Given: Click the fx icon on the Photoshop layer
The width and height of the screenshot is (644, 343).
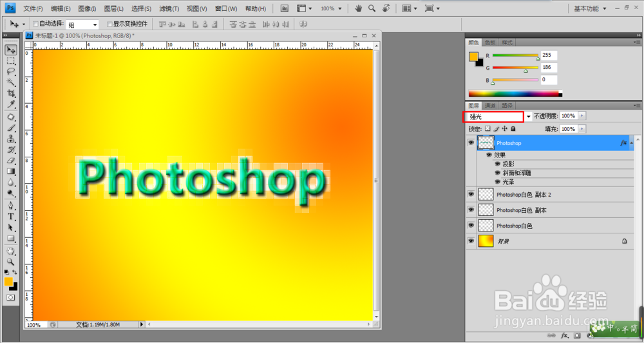Looking at the screenshot, I should tap(623, 142).
